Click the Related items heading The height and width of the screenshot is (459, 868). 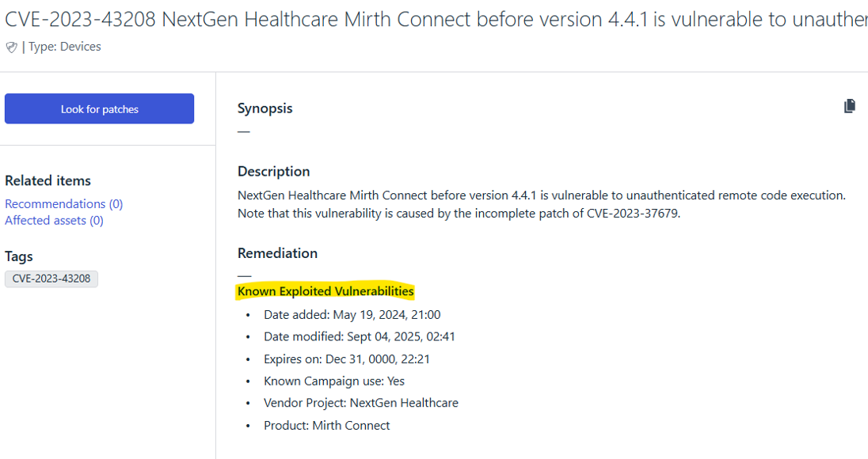[x=48, y=180]
